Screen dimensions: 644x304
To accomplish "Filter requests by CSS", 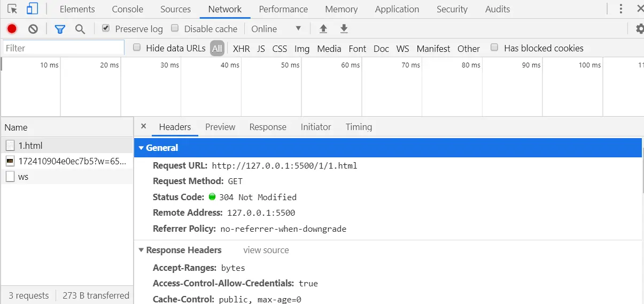I will [280, 48].
